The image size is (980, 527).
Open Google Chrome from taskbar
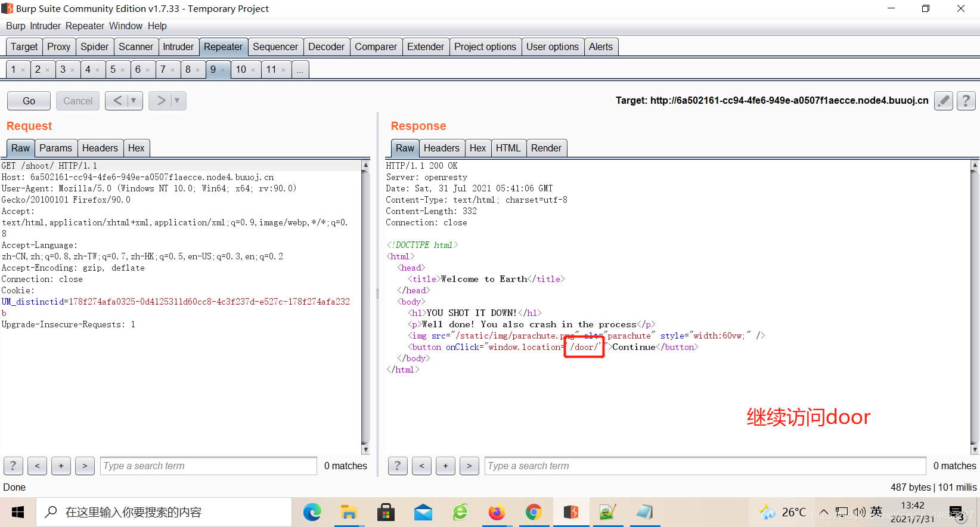pos(534,512)
